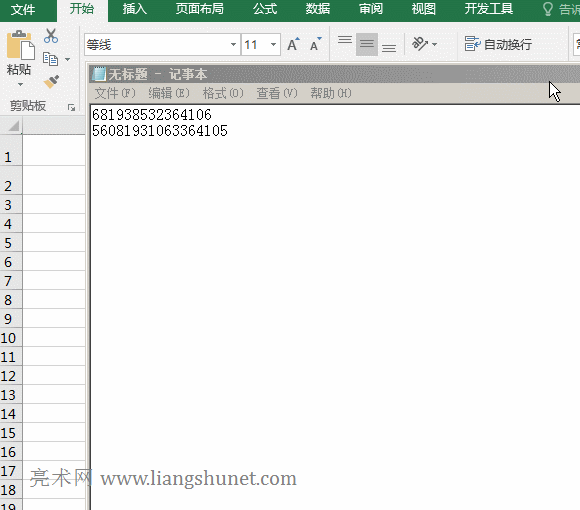Viewport: 580px width, 510px height.
Task: Click the Copy icon in clipboard group
Action: pos(51,59)
